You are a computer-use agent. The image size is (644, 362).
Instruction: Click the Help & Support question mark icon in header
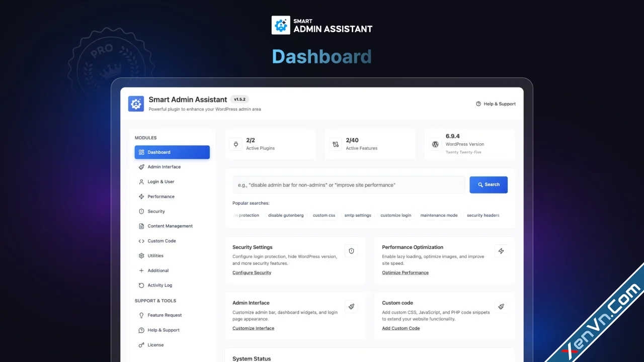(x=478, y=104)
